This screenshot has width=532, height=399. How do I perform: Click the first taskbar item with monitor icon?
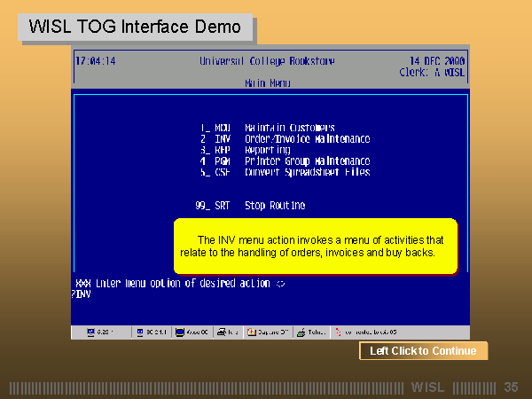(x=102, y=332)
